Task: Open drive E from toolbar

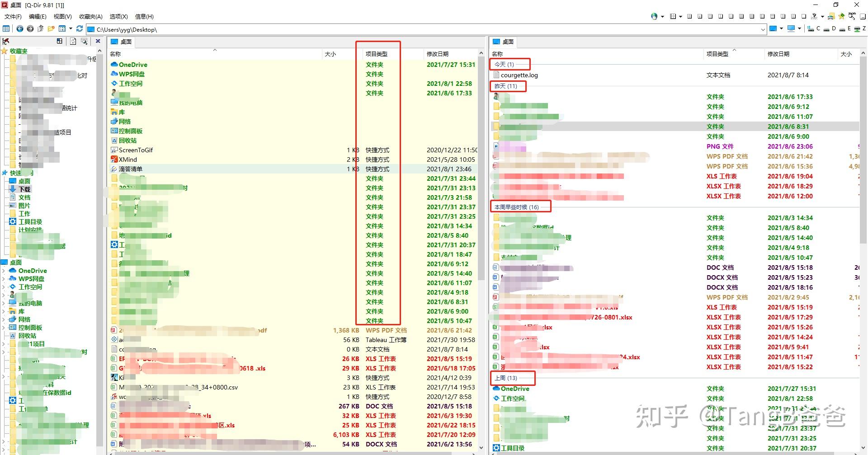Action: click(x=845, y=28)
